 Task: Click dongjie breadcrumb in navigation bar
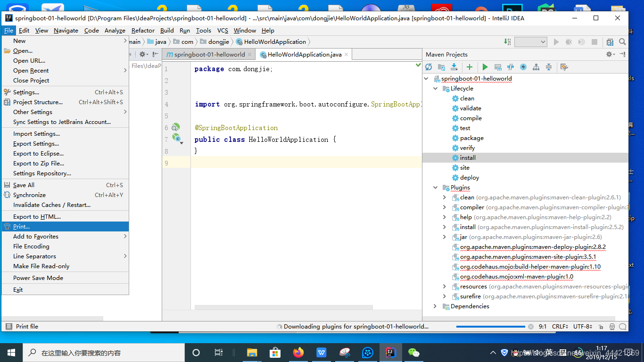click(215, 42)
